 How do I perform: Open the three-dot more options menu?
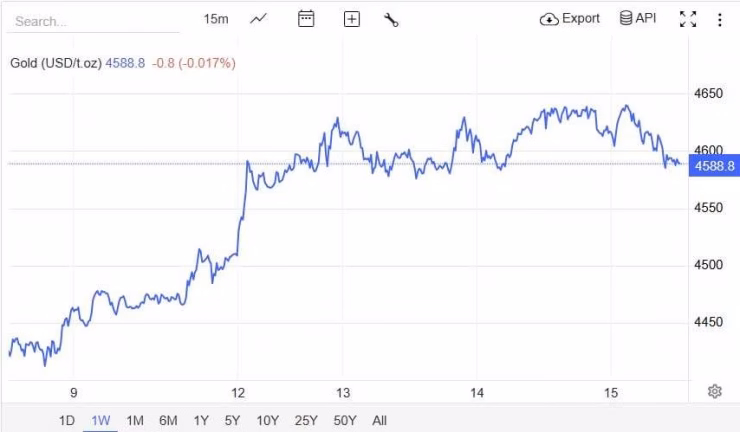pyautogui.click(x=719, y=19)
